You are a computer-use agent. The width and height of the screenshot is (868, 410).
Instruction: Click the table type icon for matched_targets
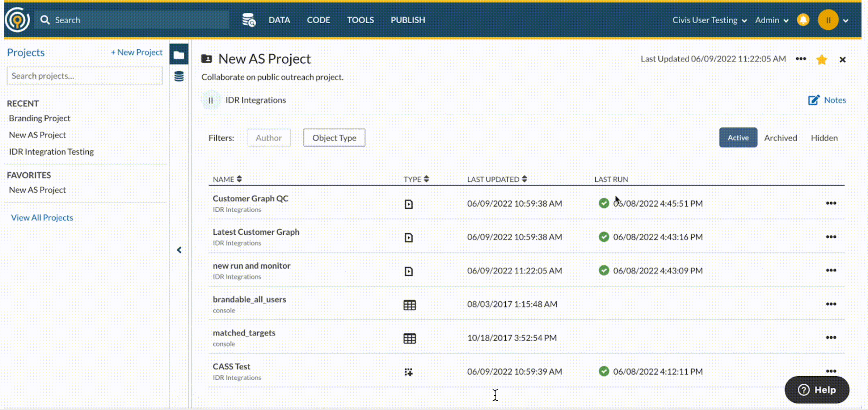click(x=409, y=339)
